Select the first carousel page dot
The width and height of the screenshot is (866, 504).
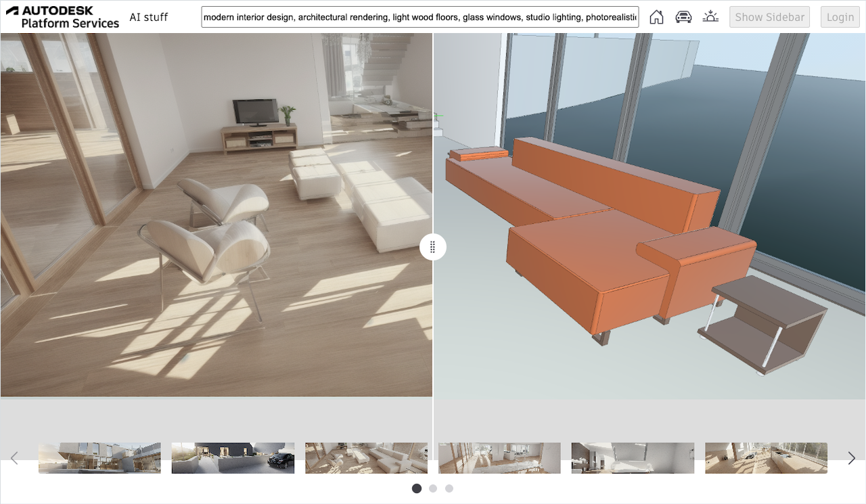click(x=417, y=488)
